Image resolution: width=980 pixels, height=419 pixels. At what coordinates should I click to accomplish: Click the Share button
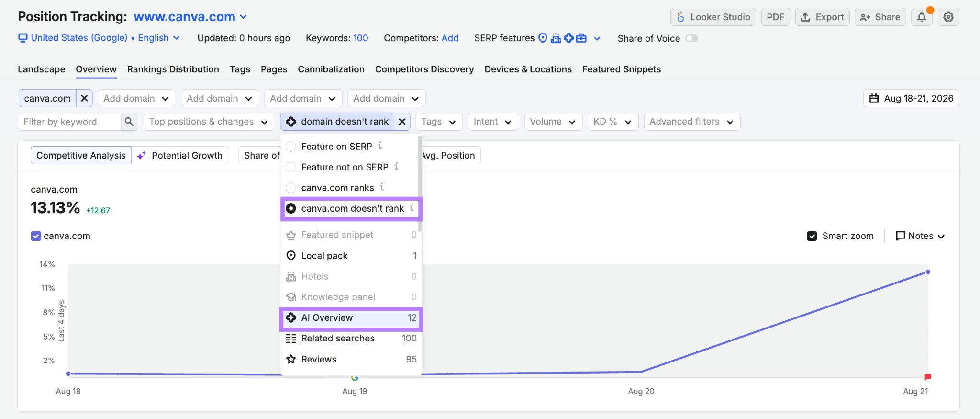(880, 17)
